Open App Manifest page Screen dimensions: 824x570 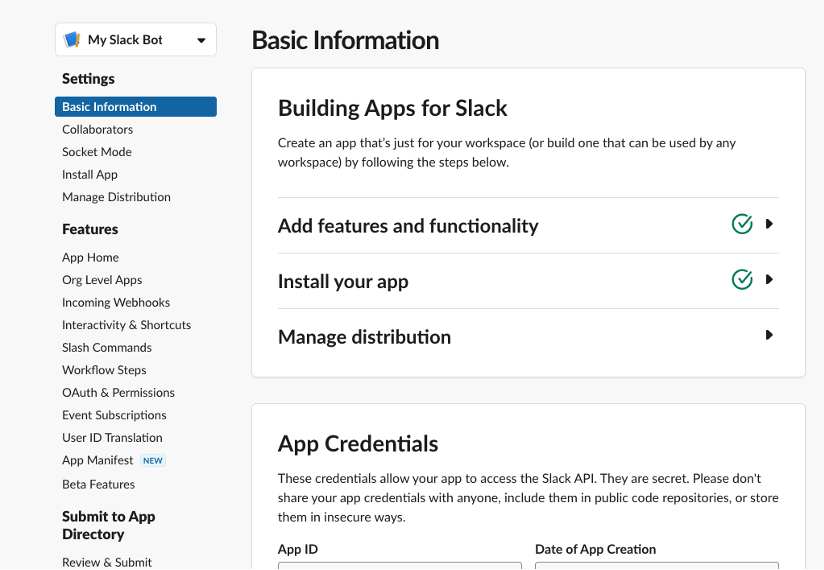[x=97, y=461]
